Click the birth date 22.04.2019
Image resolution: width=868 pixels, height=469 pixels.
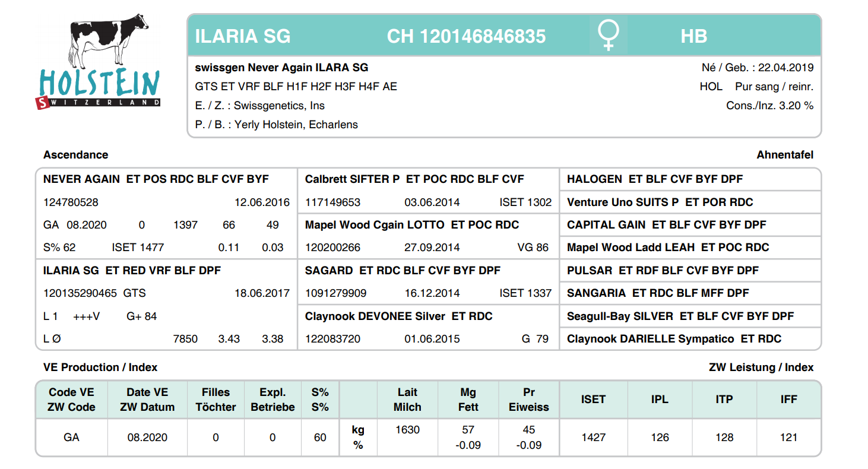[785, 68]
